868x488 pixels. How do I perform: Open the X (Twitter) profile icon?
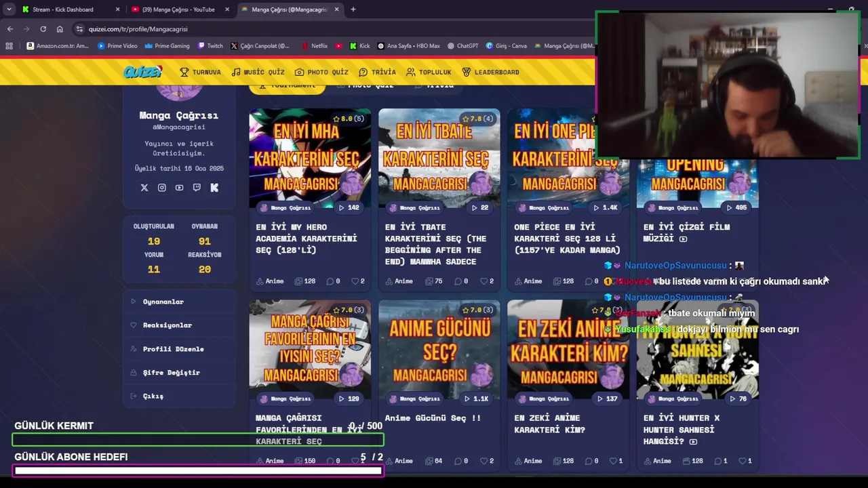pos(144,188)
